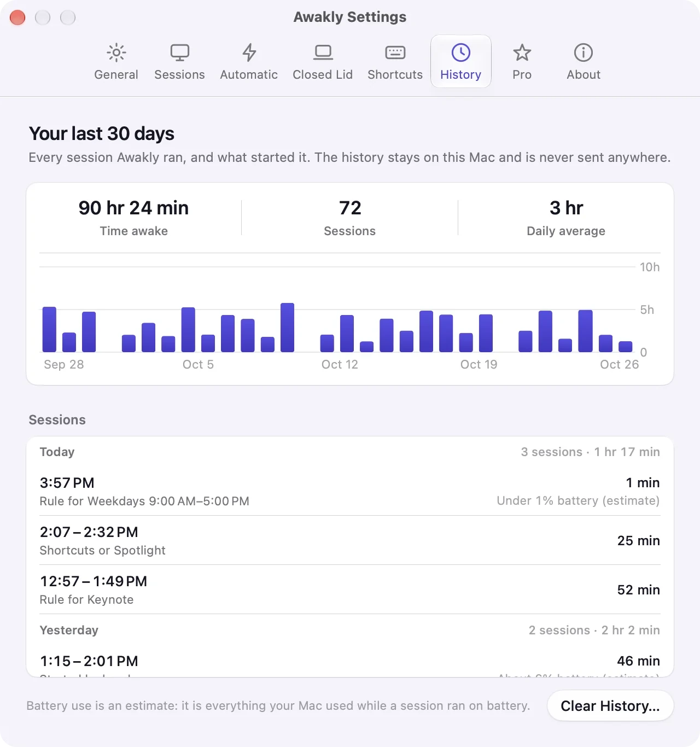Viewport: 700px width, 747px height.
Task: Click "Rule for Weekdays 9:00 AM–5:00 PM" text
Action: [x=144, y=501]
